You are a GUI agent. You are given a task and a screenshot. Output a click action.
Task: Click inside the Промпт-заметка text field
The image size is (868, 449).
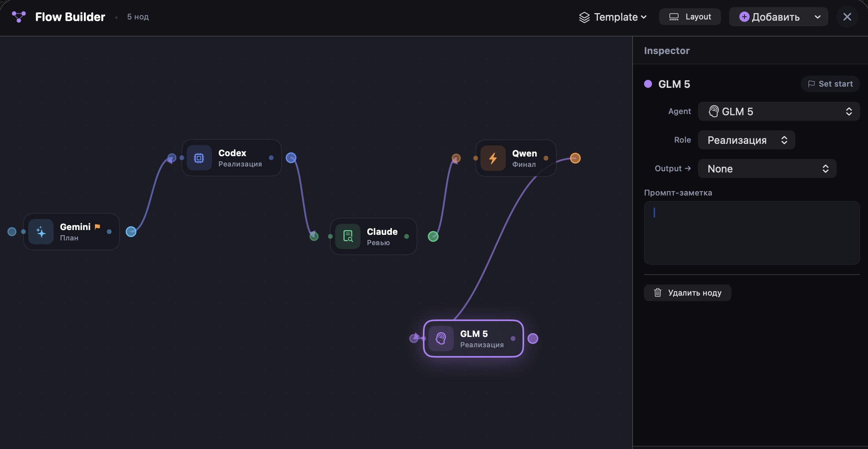750,232
